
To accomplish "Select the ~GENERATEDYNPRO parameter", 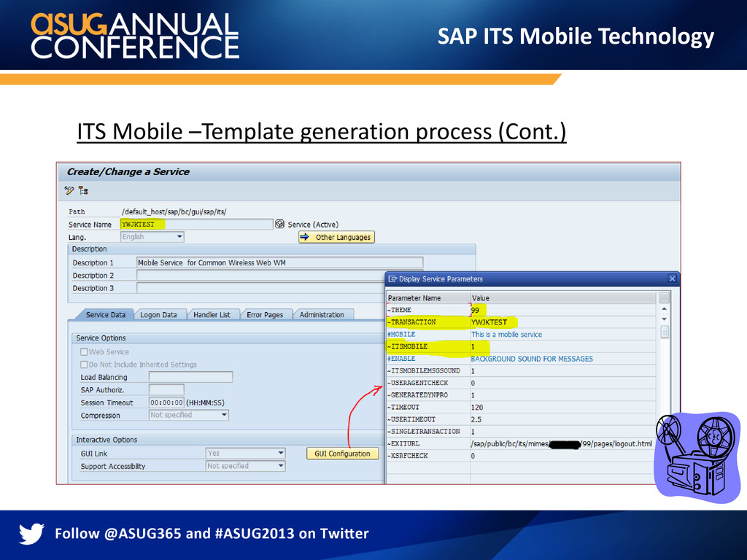I will 427,394.
